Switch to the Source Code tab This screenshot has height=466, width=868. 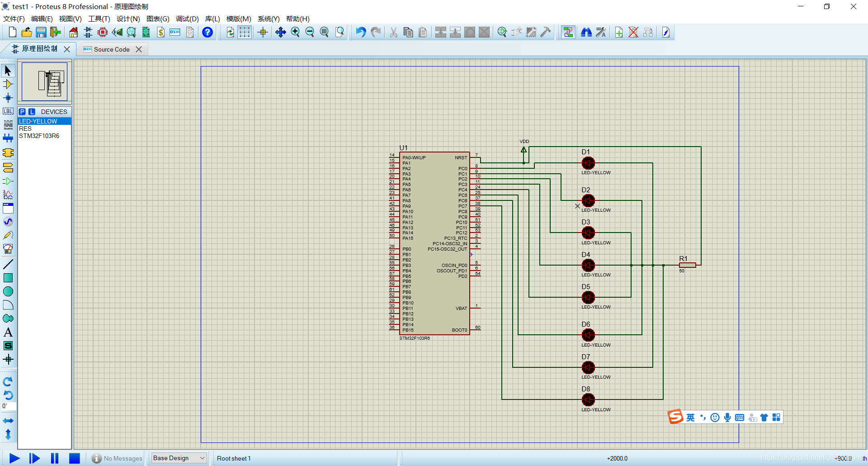pyautogui.click(x=112, y=49)
